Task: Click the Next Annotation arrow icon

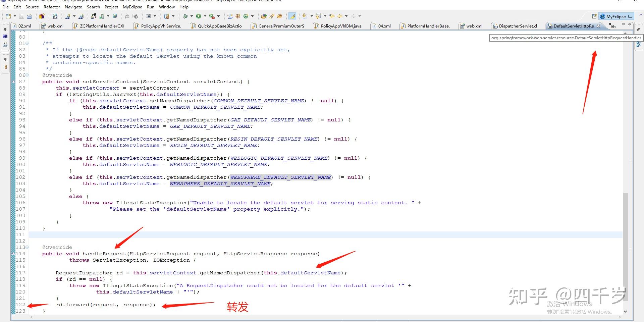Action: click(305, 16)
